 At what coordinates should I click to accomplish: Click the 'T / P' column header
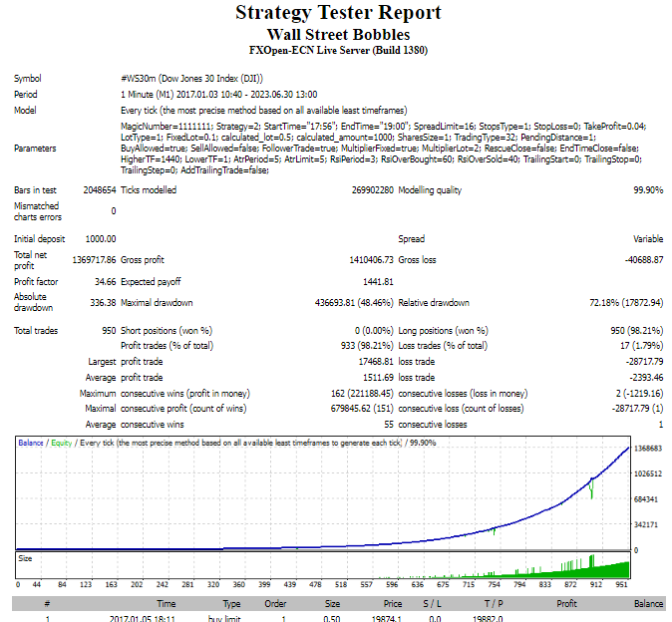(494, 604)
